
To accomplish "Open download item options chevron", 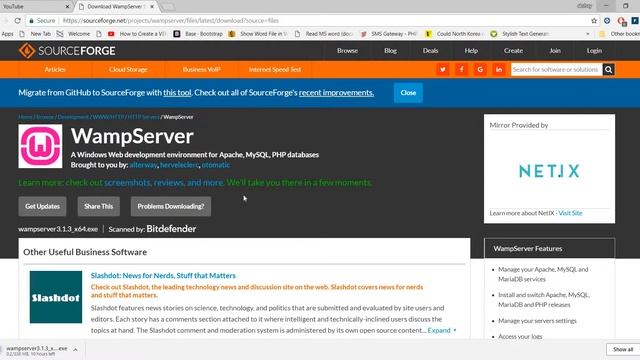I will (x=76, y=350).
